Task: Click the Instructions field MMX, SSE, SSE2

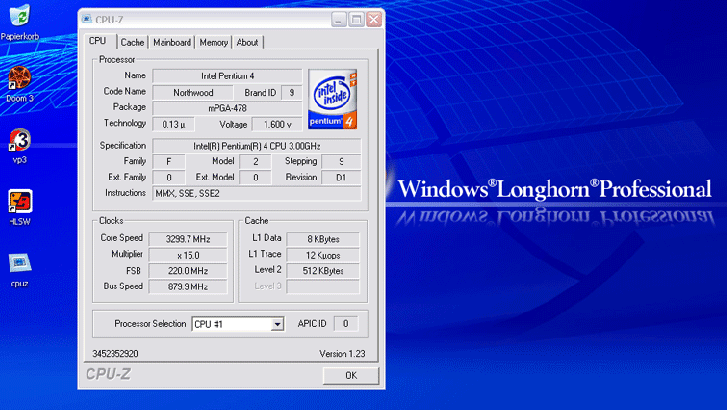Action: (256, 193)
